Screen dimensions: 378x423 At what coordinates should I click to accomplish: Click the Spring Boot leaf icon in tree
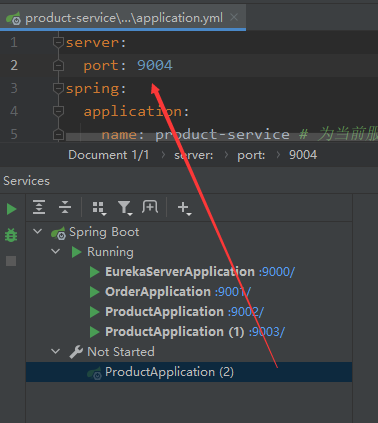point(58,233)
